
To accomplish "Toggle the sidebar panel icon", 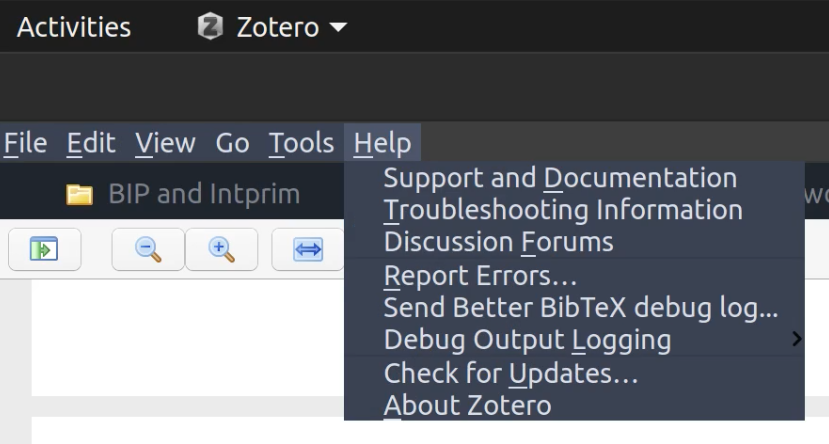I will [44, 249].
